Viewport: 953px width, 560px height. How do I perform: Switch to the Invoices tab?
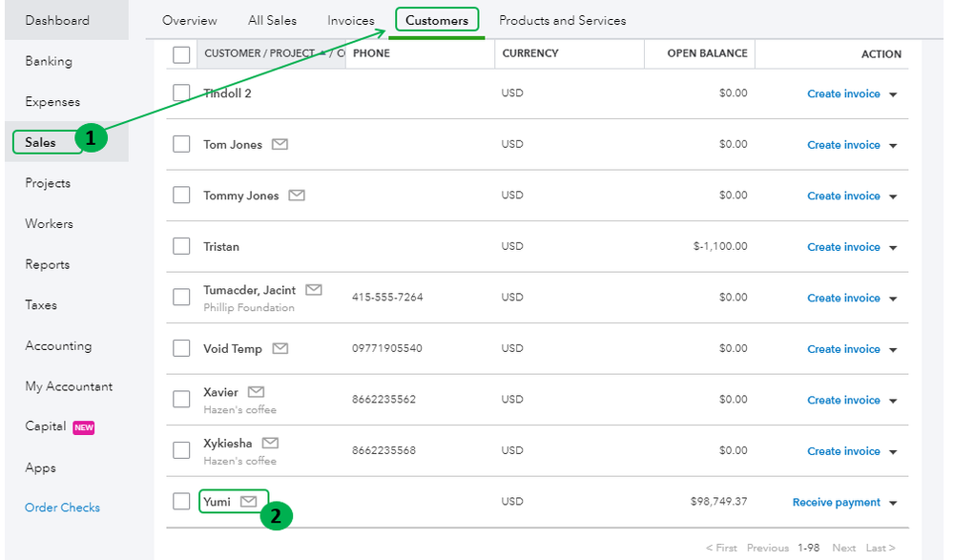[351, 20]
